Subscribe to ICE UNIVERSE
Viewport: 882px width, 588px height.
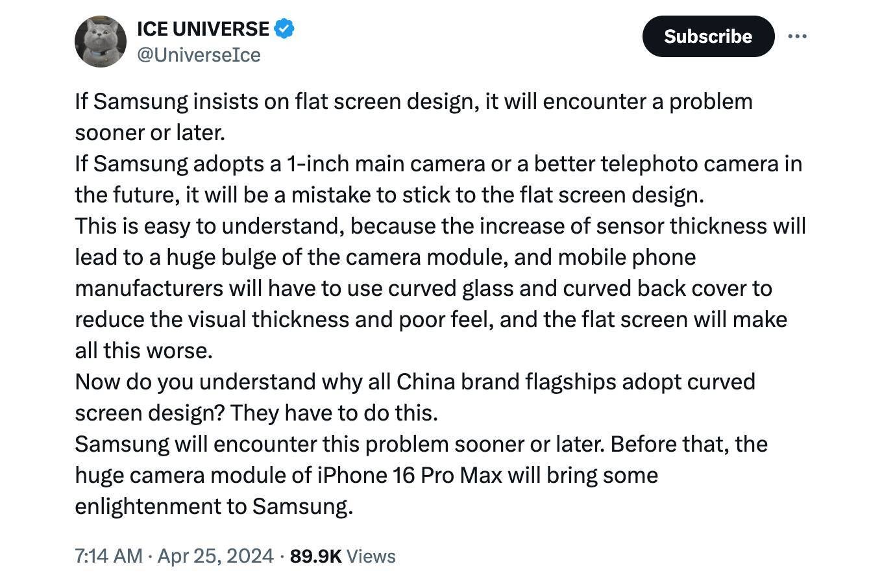click(708, 36)
